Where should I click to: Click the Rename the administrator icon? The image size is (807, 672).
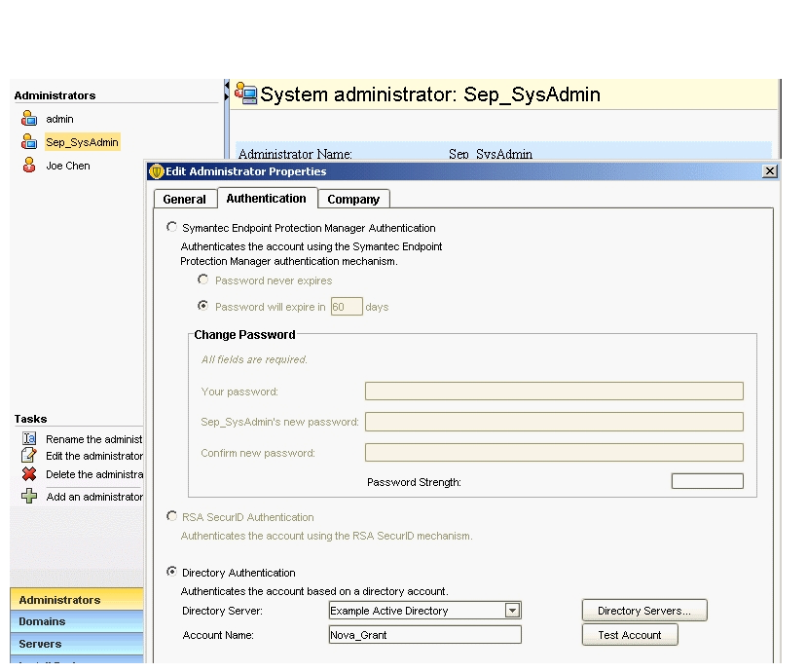(x=29, y=438)
